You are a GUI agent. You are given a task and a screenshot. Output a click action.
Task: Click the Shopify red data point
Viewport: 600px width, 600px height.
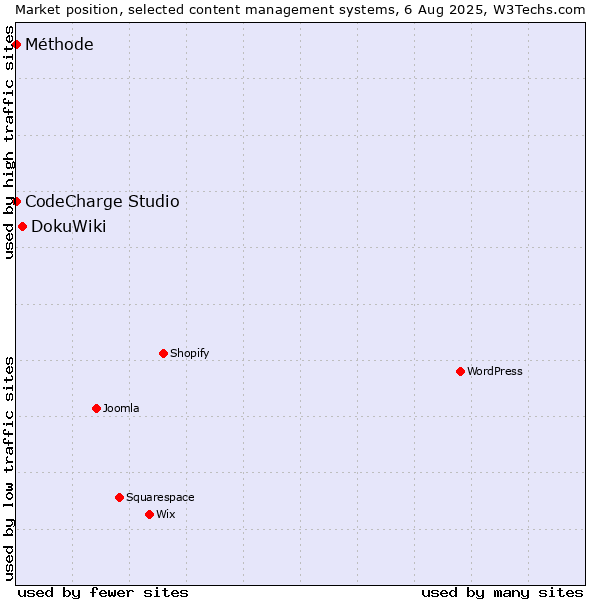[x=163, y=353]
